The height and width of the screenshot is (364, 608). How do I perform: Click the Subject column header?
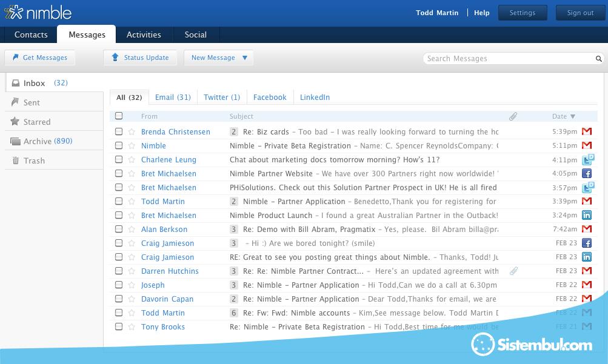pyautogui.click(x=241, y=116)
